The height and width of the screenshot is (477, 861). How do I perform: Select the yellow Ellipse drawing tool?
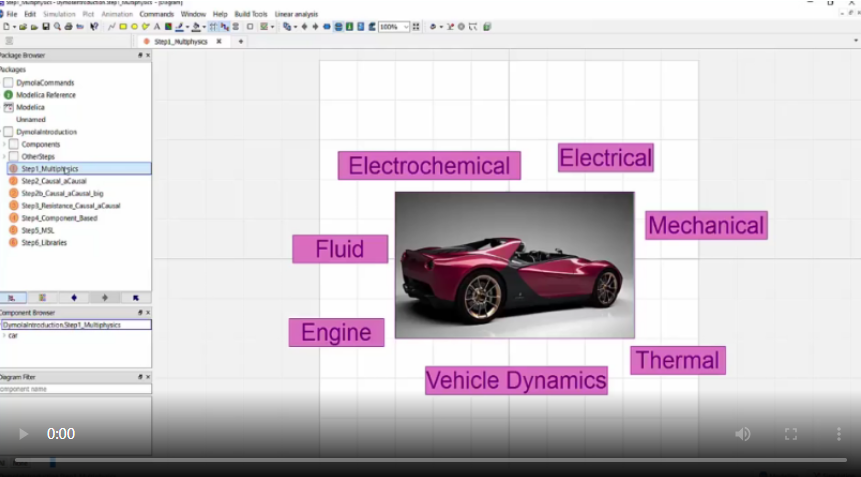coord(134,27)
